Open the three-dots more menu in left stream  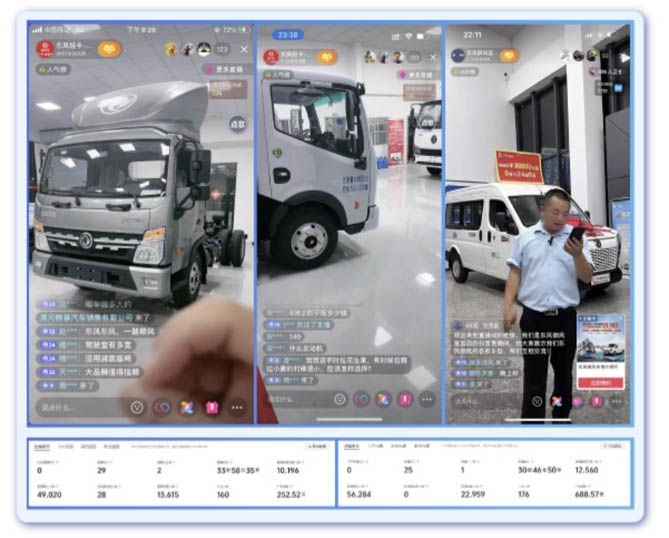[237, 408]
